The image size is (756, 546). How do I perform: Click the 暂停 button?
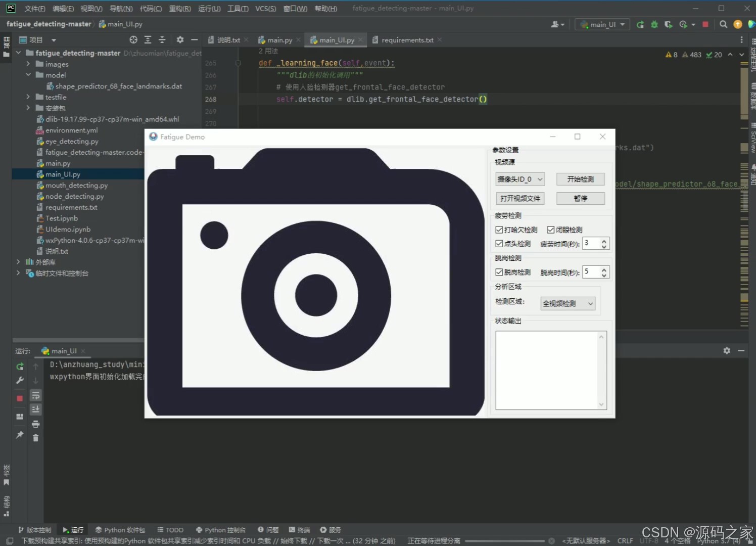point(580,198)
